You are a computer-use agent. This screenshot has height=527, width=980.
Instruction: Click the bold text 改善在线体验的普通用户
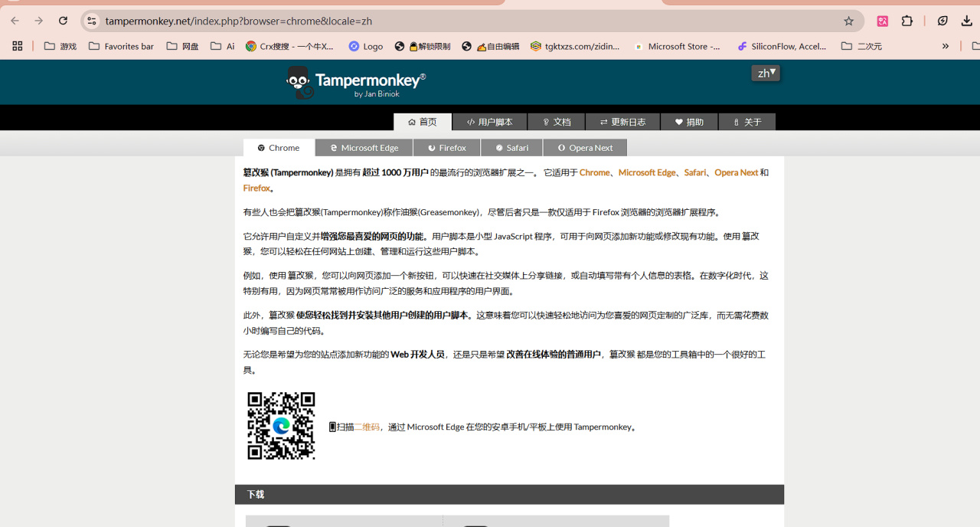click(x=554, y=355)
